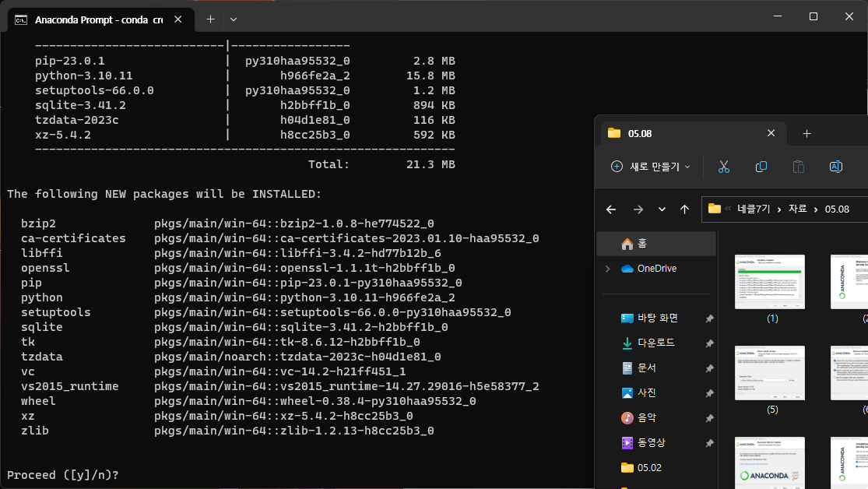Click the Rename icon in Explorer toolbar

pos(836,167)
